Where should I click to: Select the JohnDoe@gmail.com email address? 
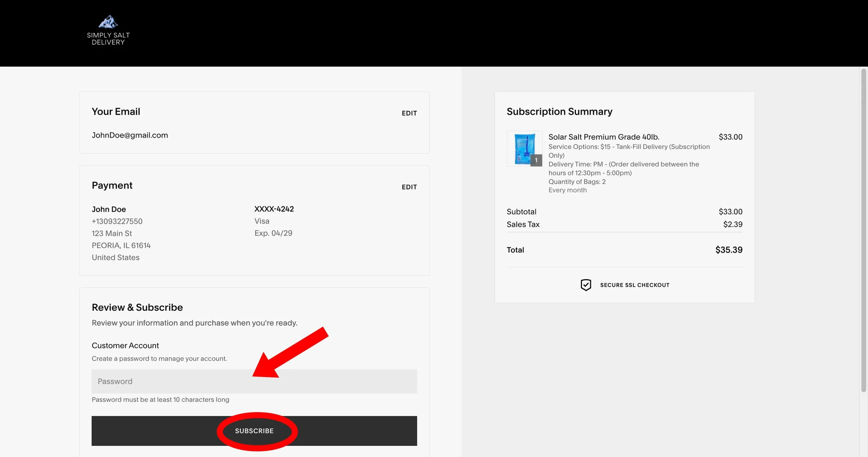(130, 135)
